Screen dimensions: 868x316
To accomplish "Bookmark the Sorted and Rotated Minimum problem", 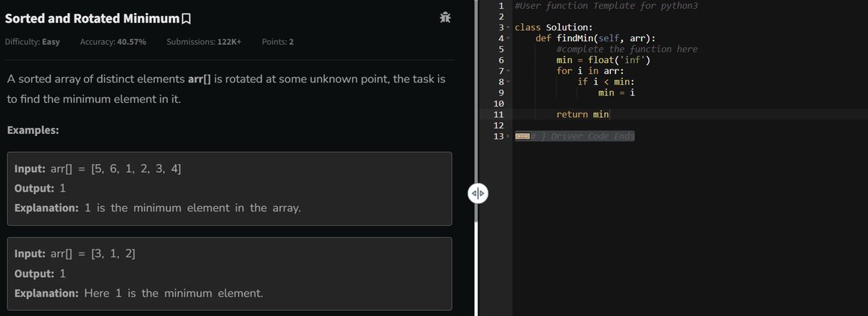I will coord(187,18).
